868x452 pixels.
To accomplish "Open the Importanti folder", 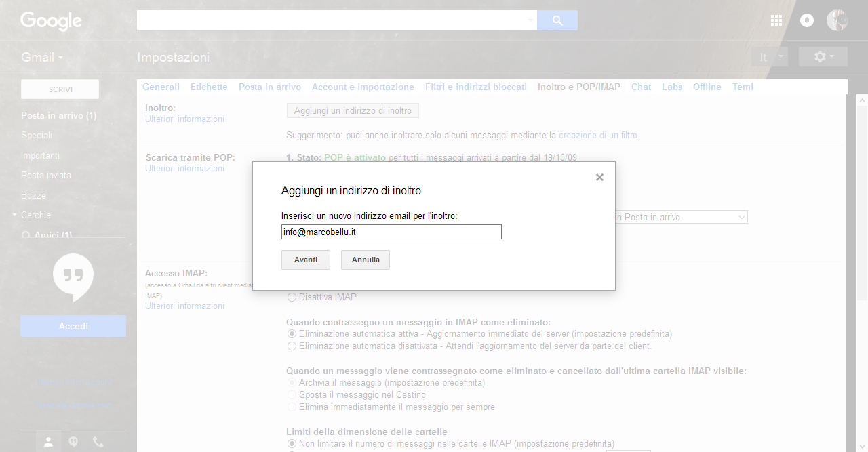I will coord(40,155).
